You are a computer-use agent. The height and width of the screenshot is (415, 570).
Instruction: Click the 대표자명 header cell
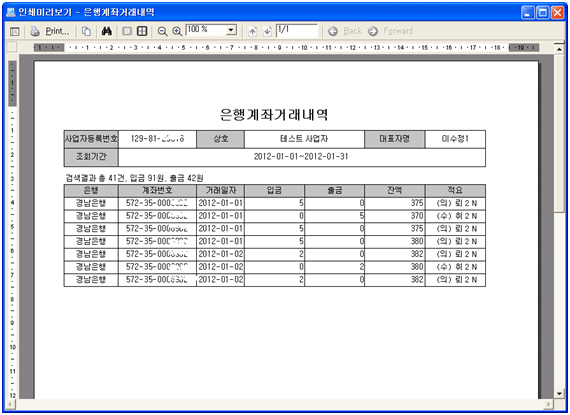(x=394, y=139)
